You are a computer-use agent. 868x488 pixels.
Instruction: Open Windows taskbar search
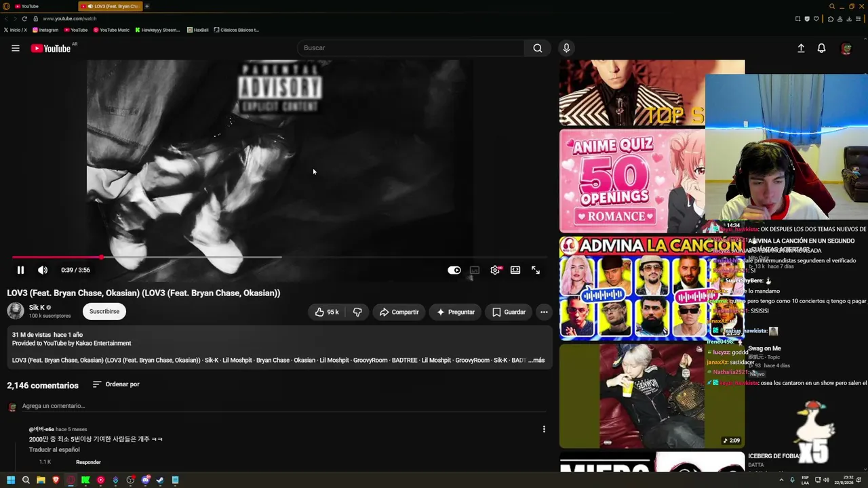point(26,480)
